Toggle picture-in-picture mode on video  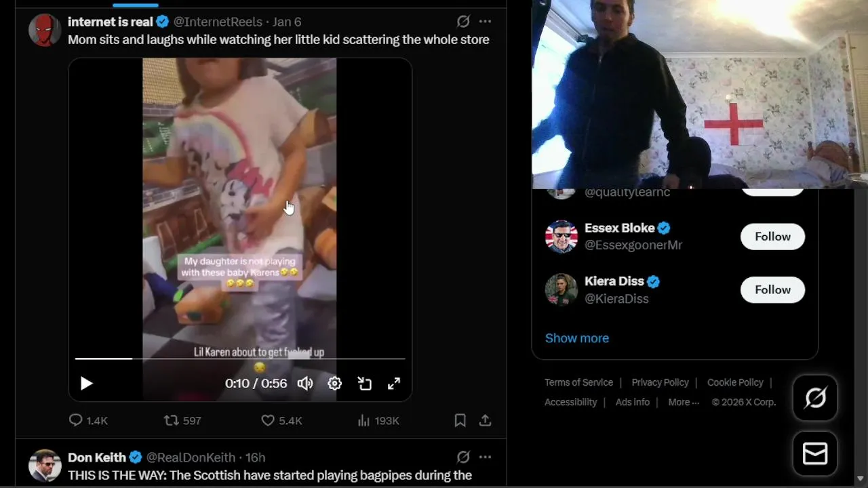365,384
